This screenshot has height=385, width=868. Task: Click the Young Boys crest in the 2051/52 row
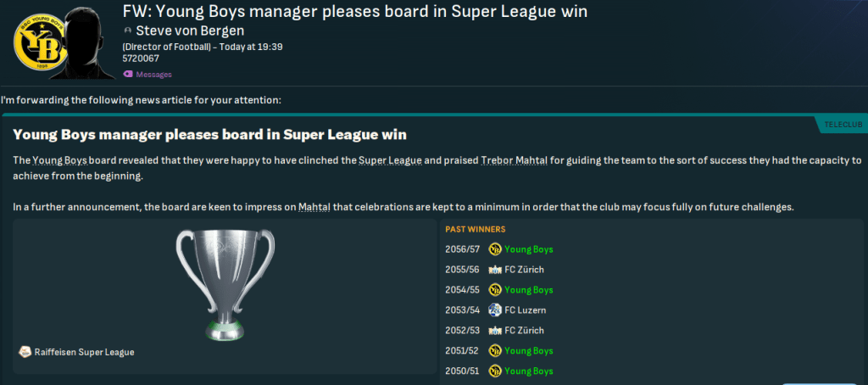click(496, 351)
